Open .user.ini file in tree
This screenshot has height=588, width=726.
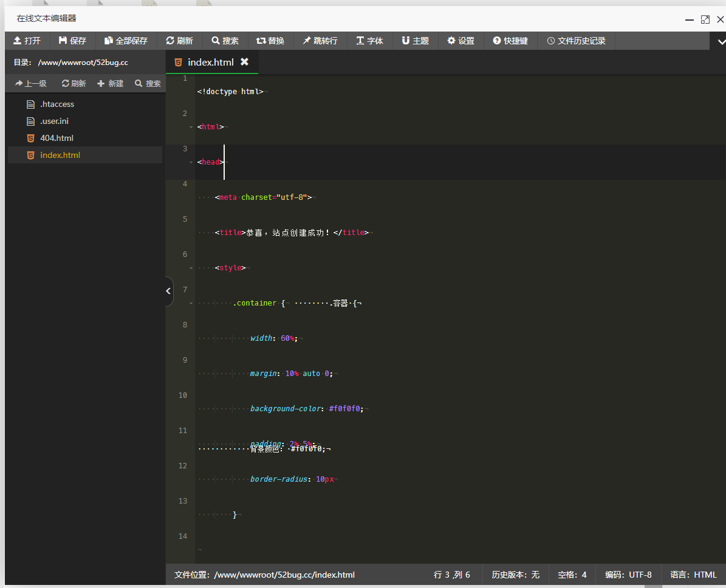pyautogui.click(x=84, y=121)
